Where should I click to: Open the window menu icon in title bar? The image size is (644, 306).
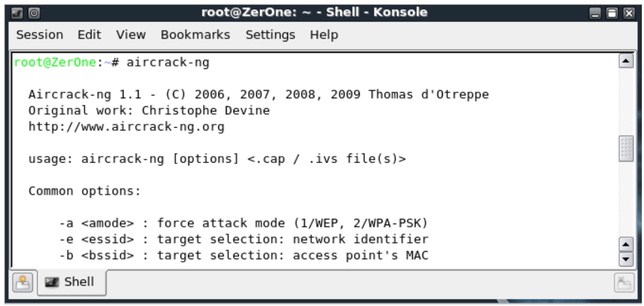point(17,13)
